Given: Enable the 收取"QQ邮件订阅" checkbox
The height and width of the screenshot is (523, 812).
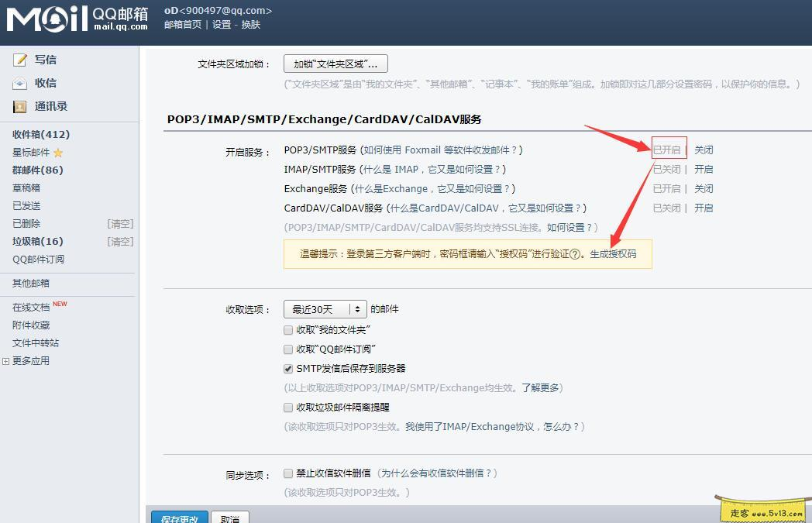Looking at the screenshot, I should (x=287, y=349).
